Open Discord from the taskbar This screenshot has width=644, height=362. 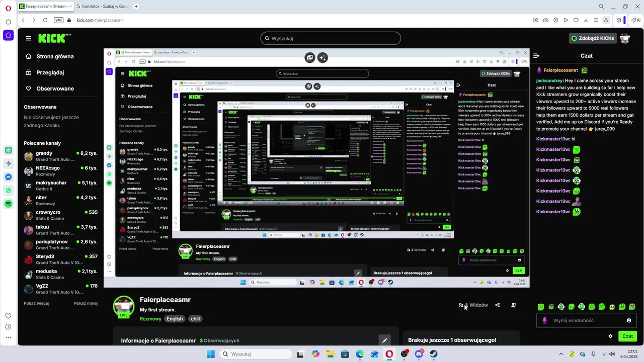click(x=419, y=354)
